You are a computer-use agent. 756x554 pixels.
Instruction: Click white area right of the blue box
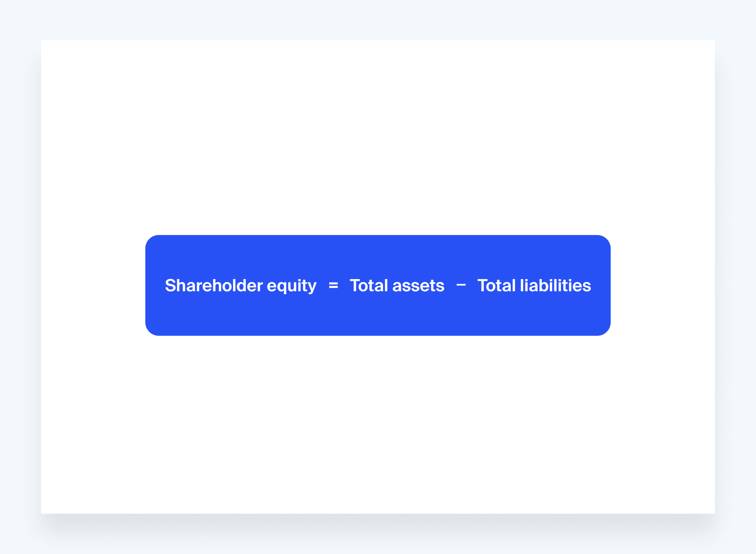coord(663,285)
